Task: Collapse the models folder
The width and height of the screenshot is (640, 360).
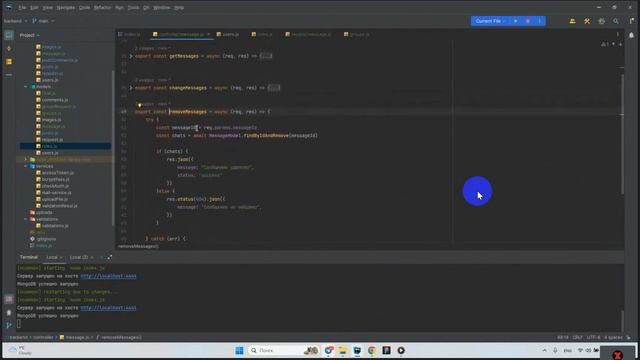Action: click(x=26, y=87)
